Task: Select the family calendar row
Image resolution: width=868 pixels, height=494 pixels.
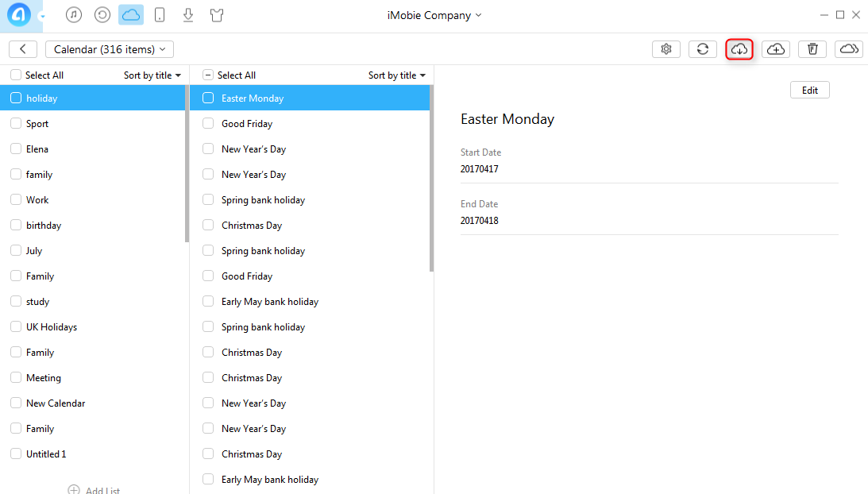Action: pyautogui.click(x=92, y=175)
